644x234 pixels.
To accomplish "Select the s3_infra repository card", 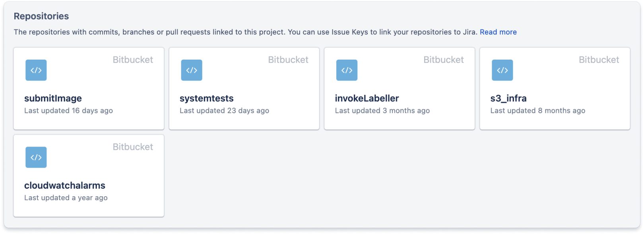I will [555, 88].
